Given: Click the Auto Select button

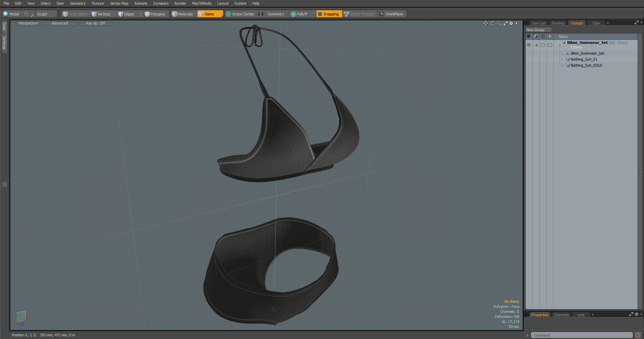Looking at the screenshot, I should (x=75, y=14).
